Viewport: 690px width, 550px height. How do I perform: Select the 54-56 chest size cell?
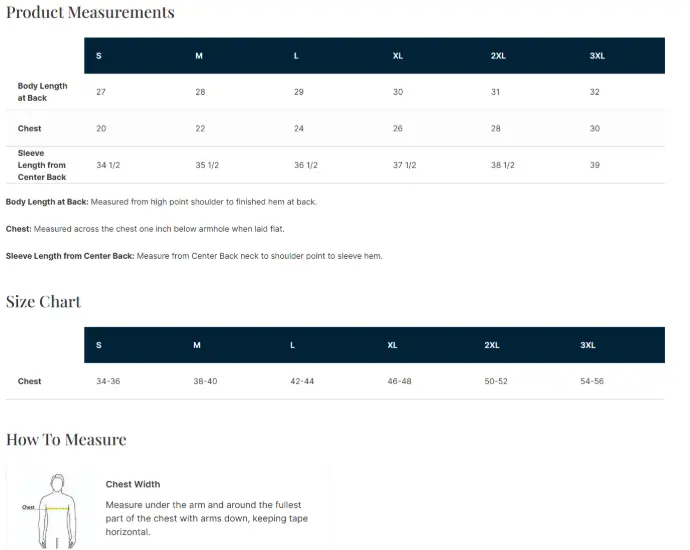592,381
